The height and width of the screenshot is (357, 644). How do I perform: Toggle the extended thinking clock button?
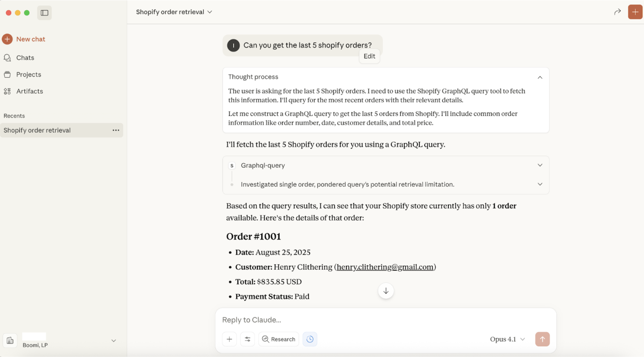(310, 339)
